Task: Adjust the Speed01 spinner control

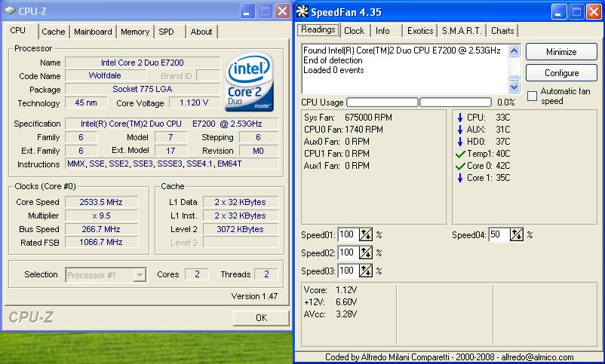Action: 366,234
